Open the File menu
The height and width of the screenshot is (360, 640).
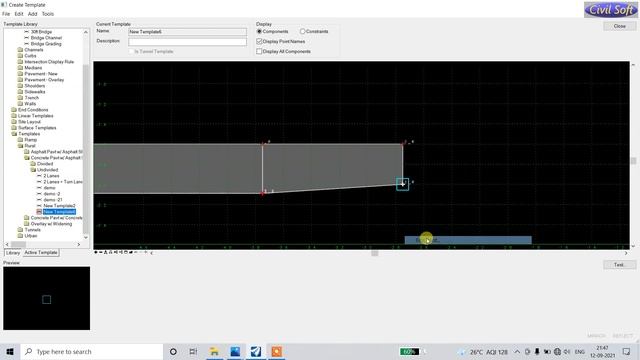pos(6,14)
